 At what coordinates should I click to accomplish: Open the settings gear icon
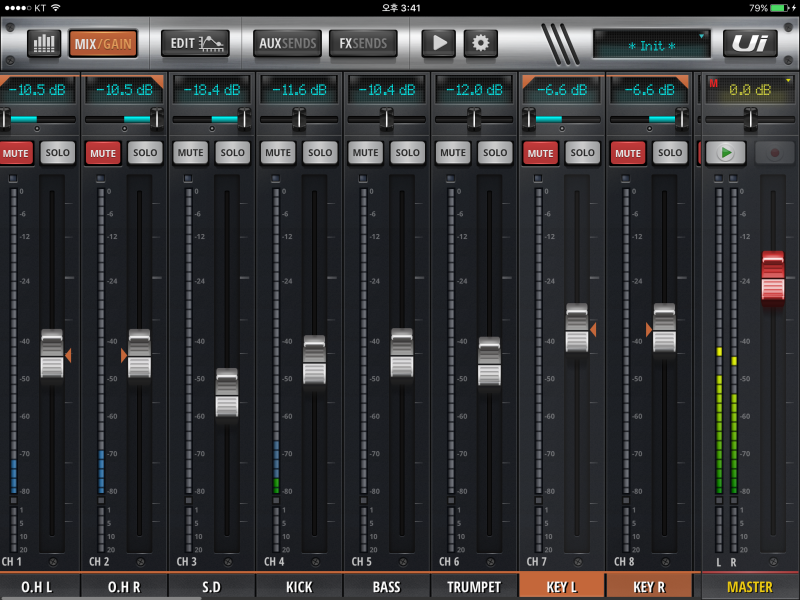click(x=481, y=43)
